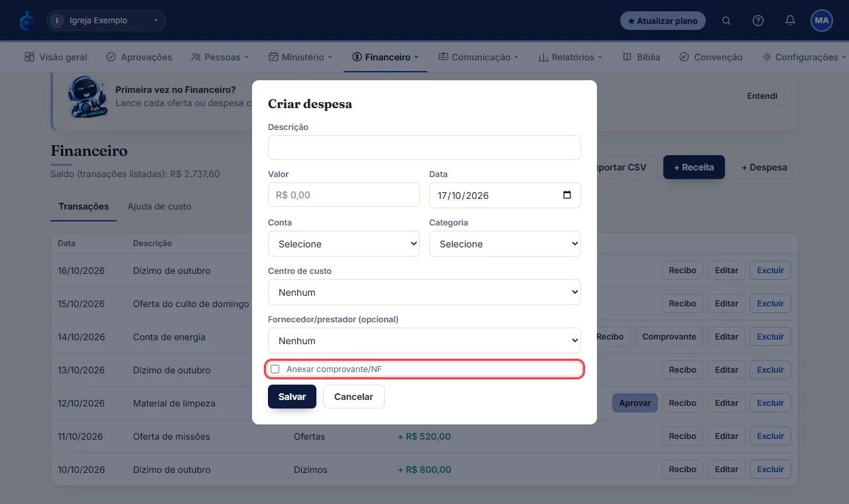Screen dimensions: 849x504
Task: Open the Centro de custo dropdown
Action: (x=424, y=292)
